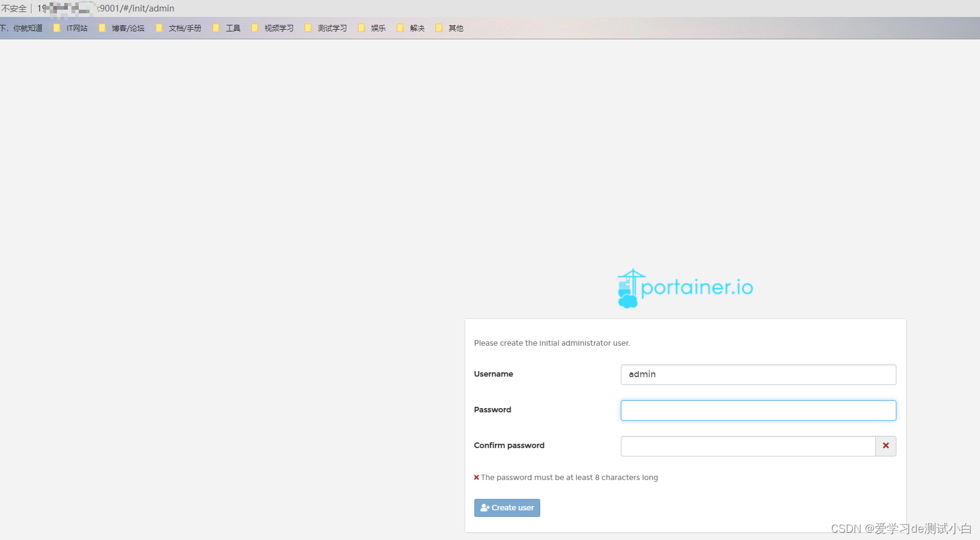Open the 娱乐 bookmark folder
This screenshot has width=980, height=540.
pos(372,28)
